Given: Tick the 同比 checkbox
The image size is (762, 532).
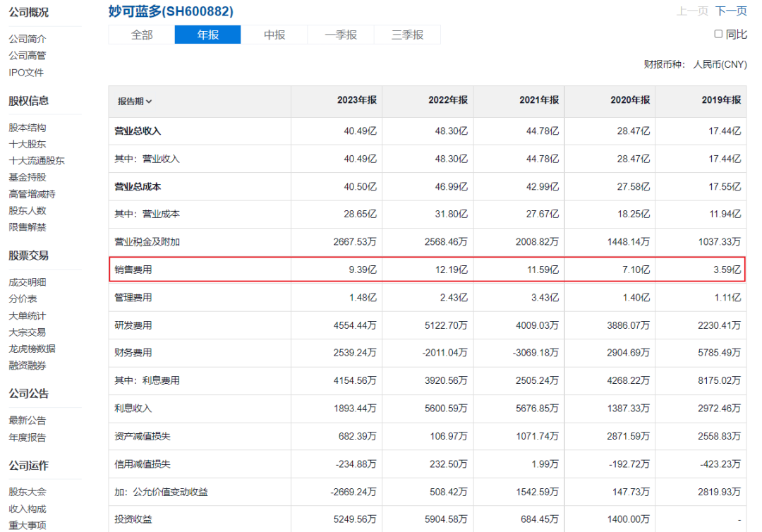Looking at the screenshot, I should [718, 34].
